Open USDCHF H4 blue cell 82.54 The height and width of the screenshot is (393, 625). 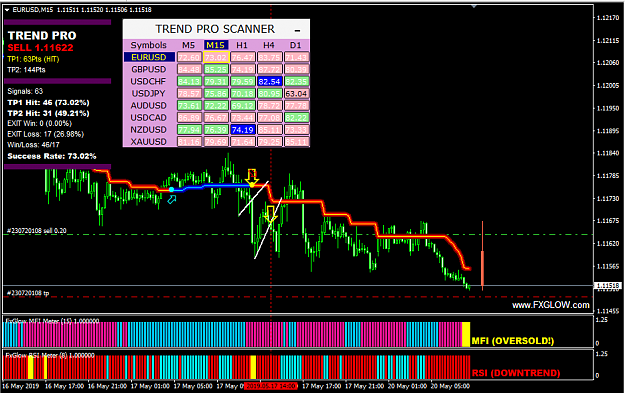tap(269, 81)
